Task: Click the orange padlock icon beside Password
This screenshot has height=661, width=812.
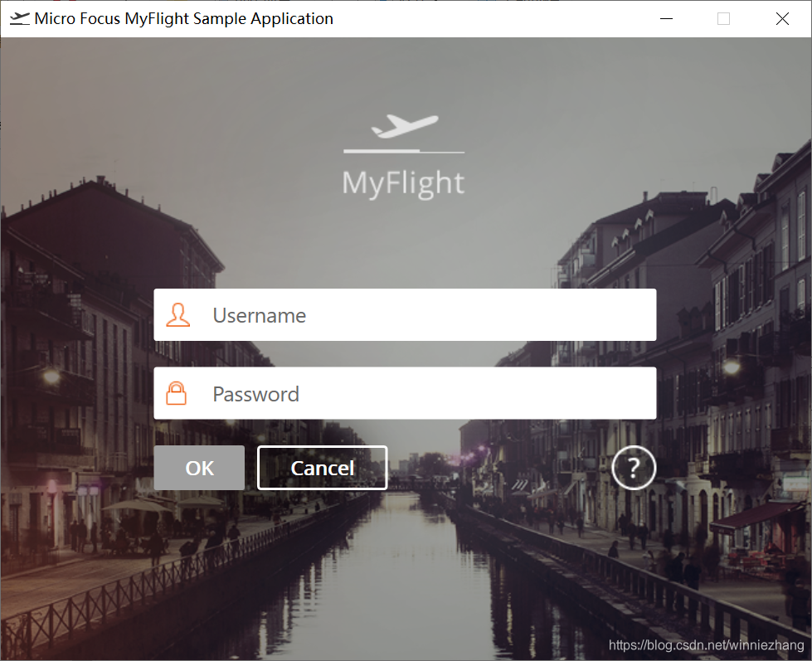Action: [176, 393]
